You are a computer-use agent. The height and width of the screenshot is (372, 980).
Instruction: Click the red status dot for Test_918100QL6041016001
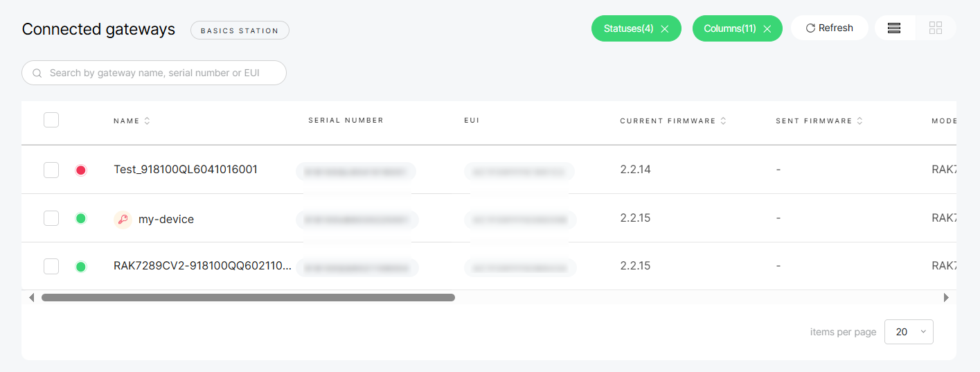81,170
